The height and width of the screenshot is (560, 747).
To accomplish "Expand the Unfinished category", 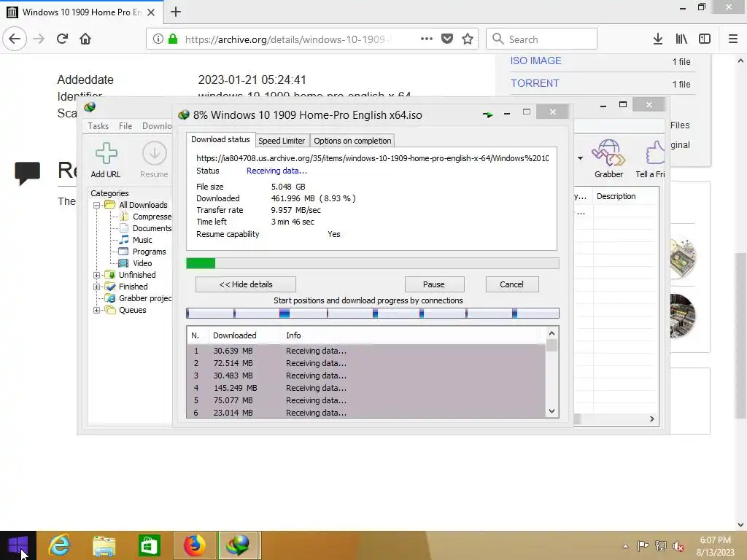I will pyautogui.click(x=97, y=275).
